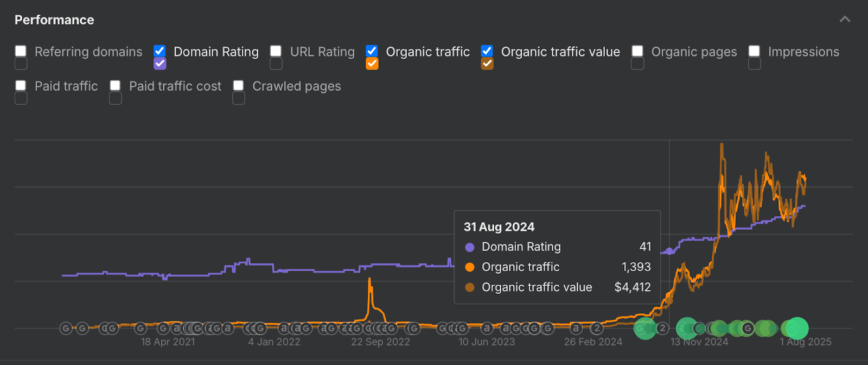Tick the Organic pages checkbox
This screenshot has width=868, height=365.
[x=637, y=51]
